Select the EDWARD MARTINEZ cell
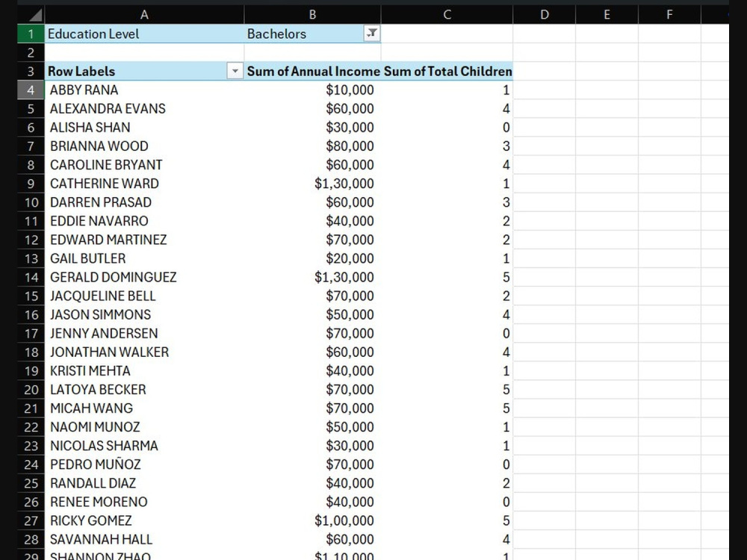Viewport: 747px width, 560px height. tap(144, 240)
